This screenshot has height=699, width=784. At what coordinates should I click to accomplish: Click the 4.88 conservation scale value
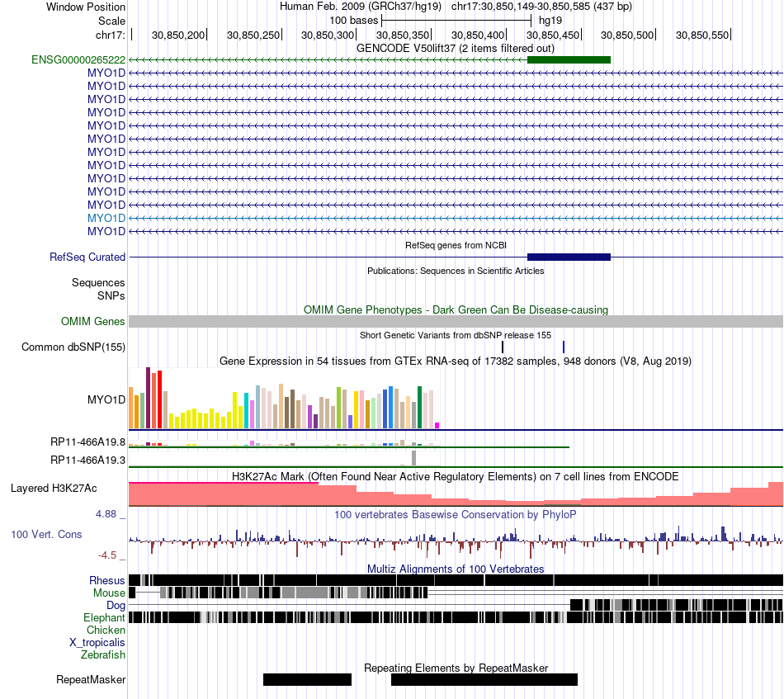[x=106, y=514]
